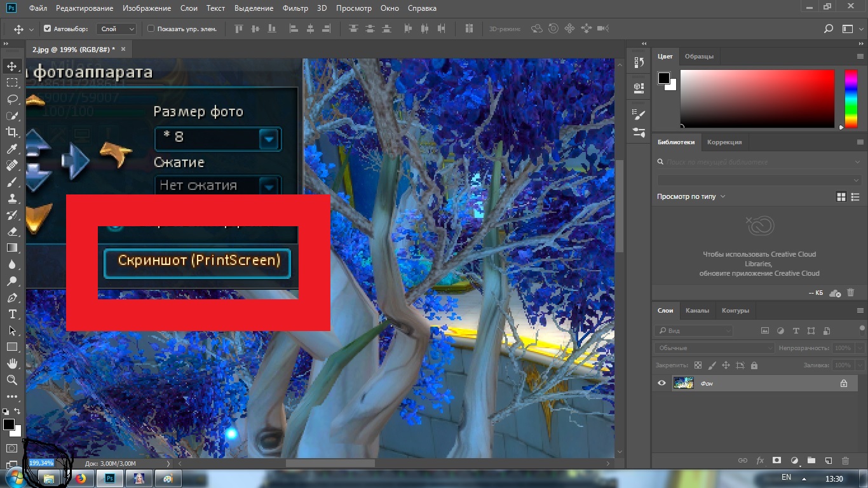The image size is (868, 488).
Task: Open the Обычные blend mode dropdown
Action: tap(714, 348)
